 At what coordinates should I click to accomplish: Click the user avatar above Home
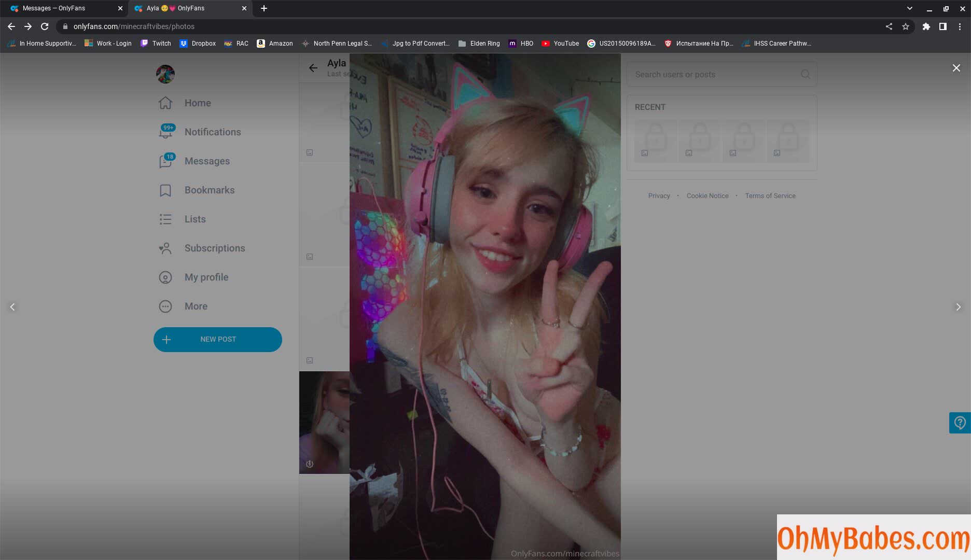[x=165, y=74]
